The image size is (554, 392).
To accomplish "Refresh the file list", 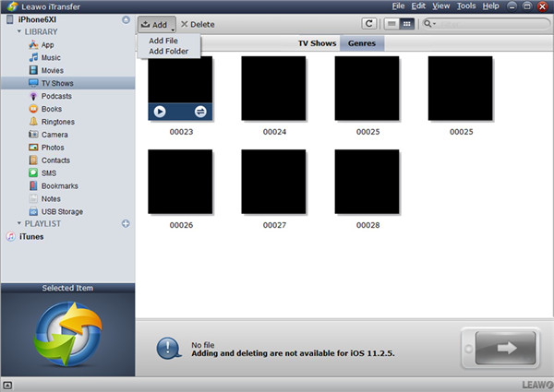I will [368, 24].
